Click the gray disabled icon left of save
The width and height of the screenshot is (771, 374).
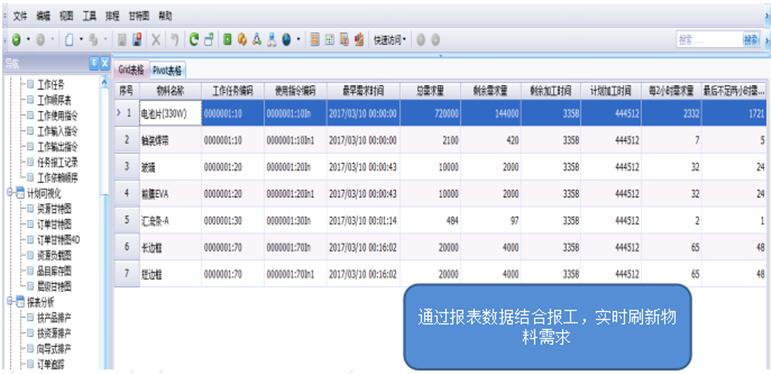pos(123,40)
